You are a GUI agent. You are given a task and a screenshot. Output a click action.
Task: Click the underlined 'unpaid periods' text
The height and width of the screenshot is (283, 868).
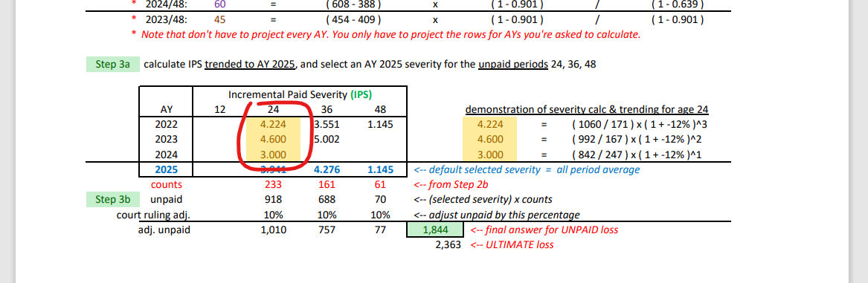[x=513, y=65]
